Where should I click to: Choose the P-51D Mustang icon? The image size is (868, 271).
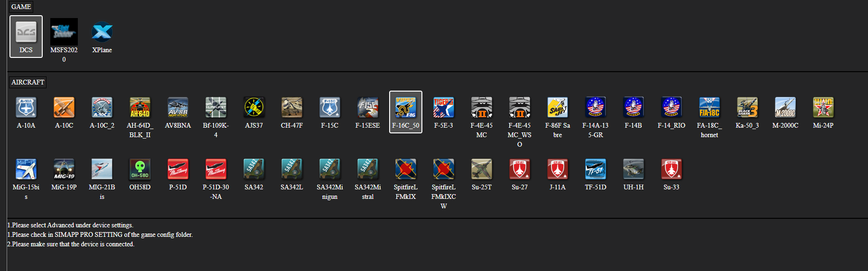178,169
